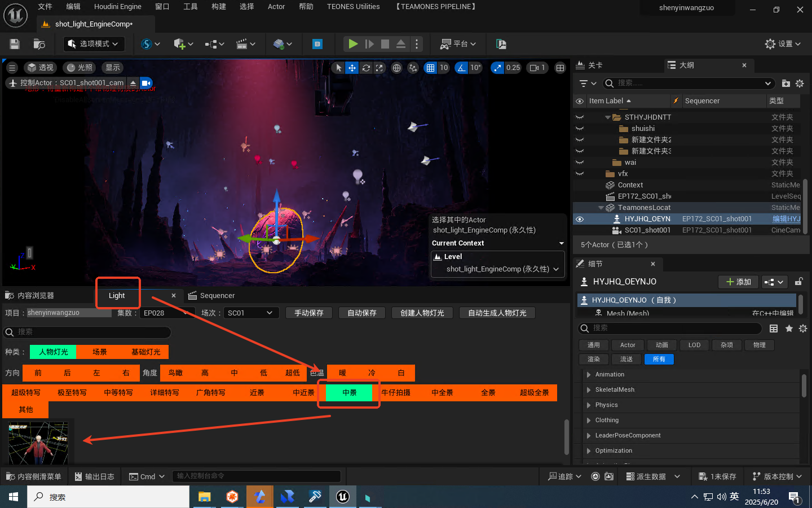
Task: Toggle visibility eye for HYJHQ_OEYN actor
Action: (x=579, y=219)
